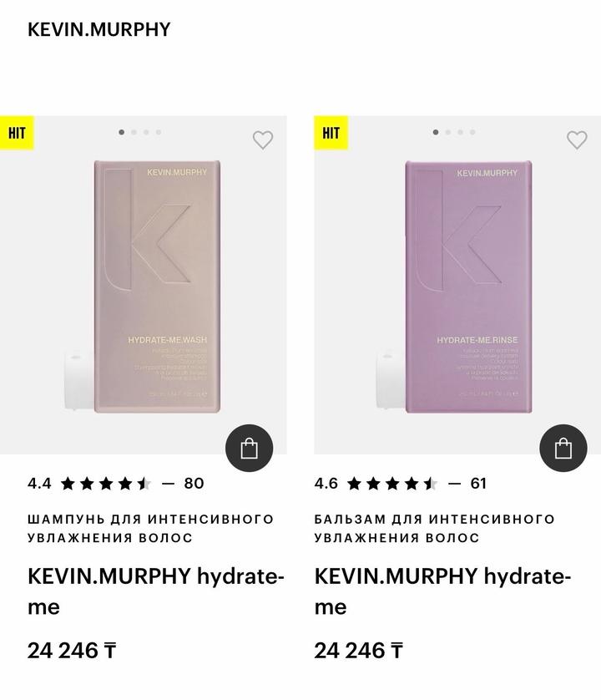The height and width of the screenshot is (700, 601).
Task: Open the Hydrate-Me Wash bottle image
Action: [x=143, y=287]
